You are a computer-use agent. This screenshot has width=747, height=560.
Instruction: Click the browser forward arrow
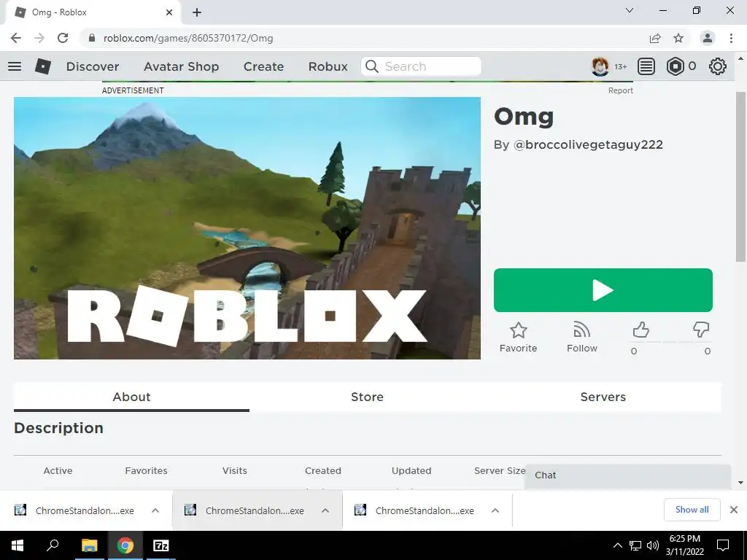coord(39,38)
